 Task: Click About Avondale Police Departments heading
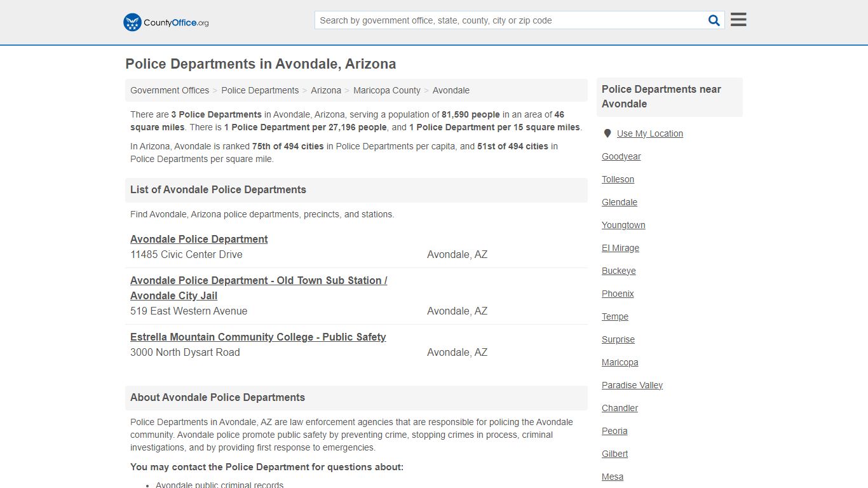(217, 397)
